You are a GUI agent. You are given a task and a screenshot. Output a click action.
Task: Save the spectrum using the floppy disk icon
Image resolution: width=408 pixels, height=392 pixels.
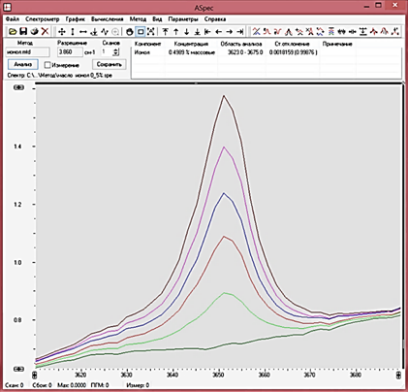click(x=23, y=32)
